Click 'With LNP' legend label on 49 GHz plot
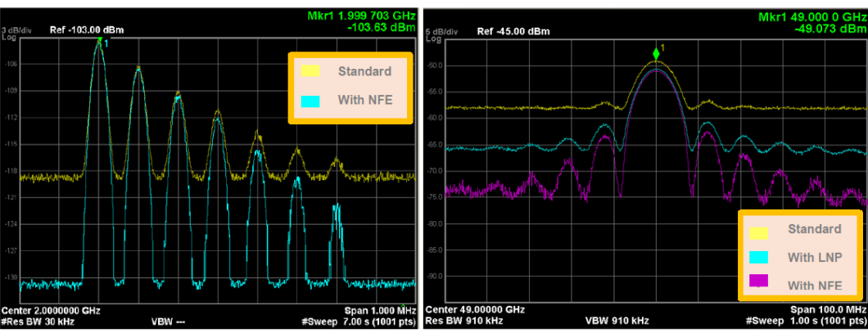The image size is (868, 333). tap(815, 258)
